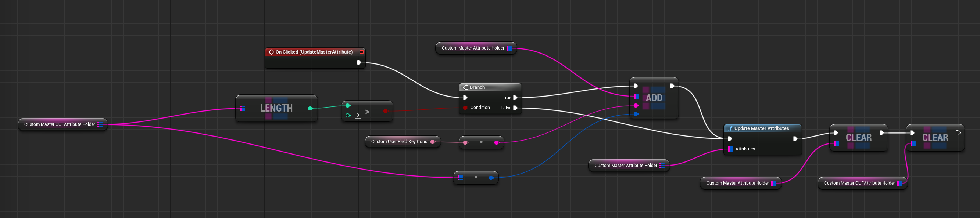Click the Branch node's False output pin
This screenshot has height=218, width=980.
click(x=515, y=108)
